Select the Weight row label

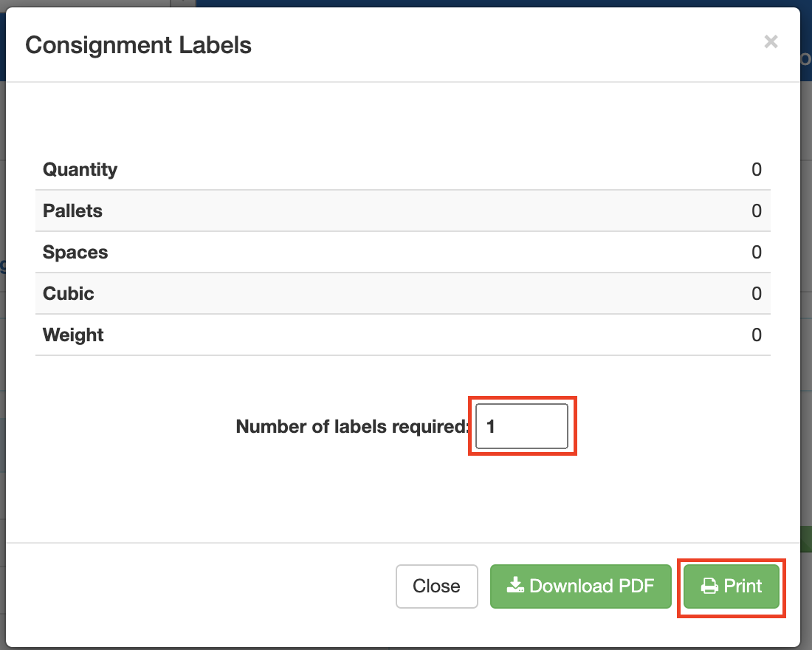73,335
